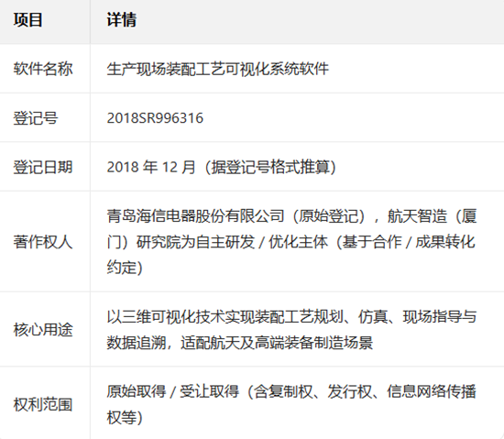The width and height of the screenshot is (504, 439).
Task: Select the date text 2018 年 12 月
Action: pyautogui.click(x=151, y=167)
